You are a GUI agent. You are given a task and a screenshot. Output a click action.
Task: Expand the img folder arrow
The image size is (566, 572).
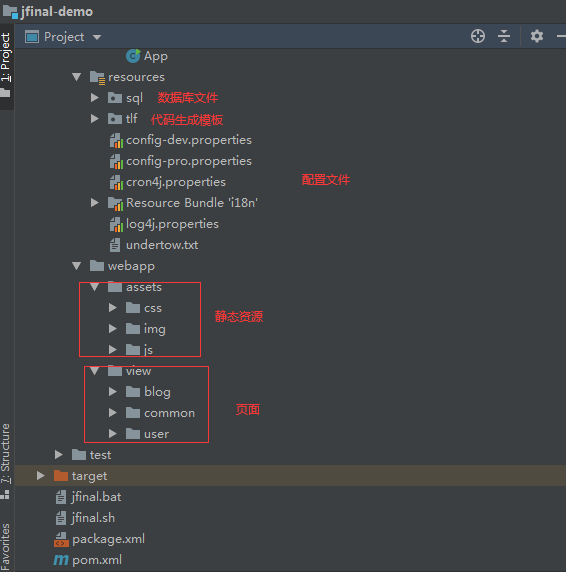(x=113, y=329)
